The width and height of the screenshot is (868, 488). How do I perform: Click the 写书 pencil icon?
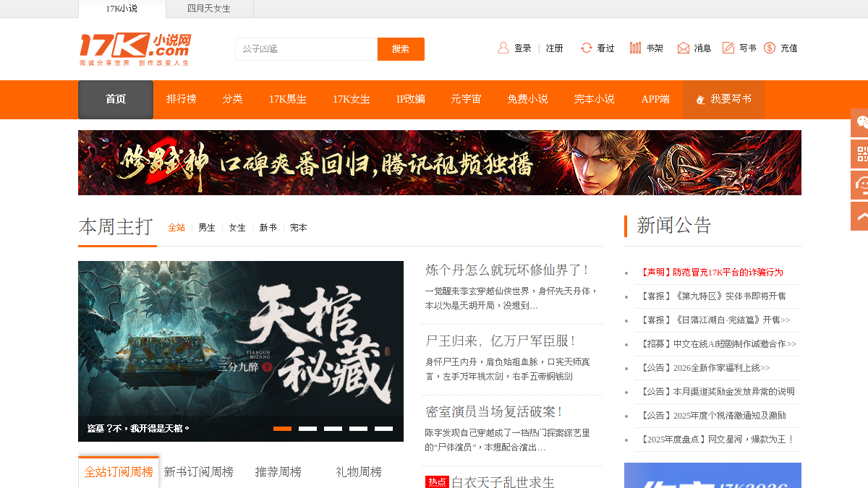pyautogui.click(x=728, y=48)
